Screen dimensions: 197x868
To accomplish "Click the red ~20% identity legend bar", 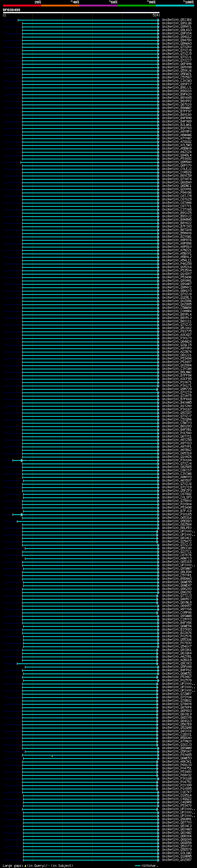I will (x=22, y=6).
